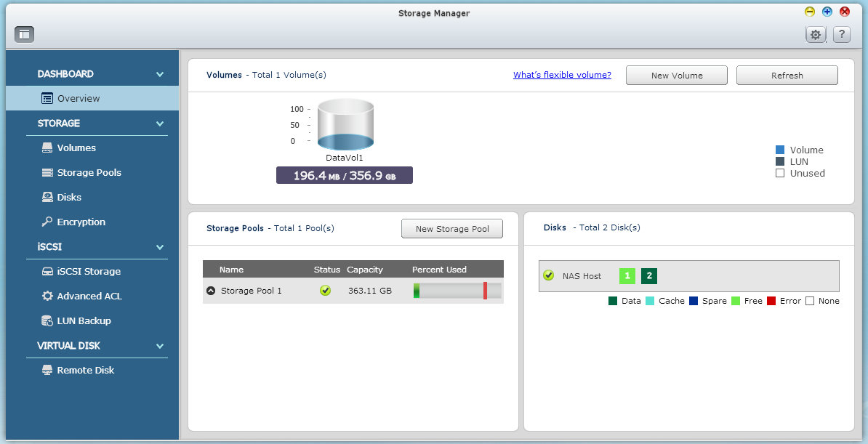Collapse the VIRTUAL DISK section
This screenshot has height=444, width=868.
[x=160, y=346]
